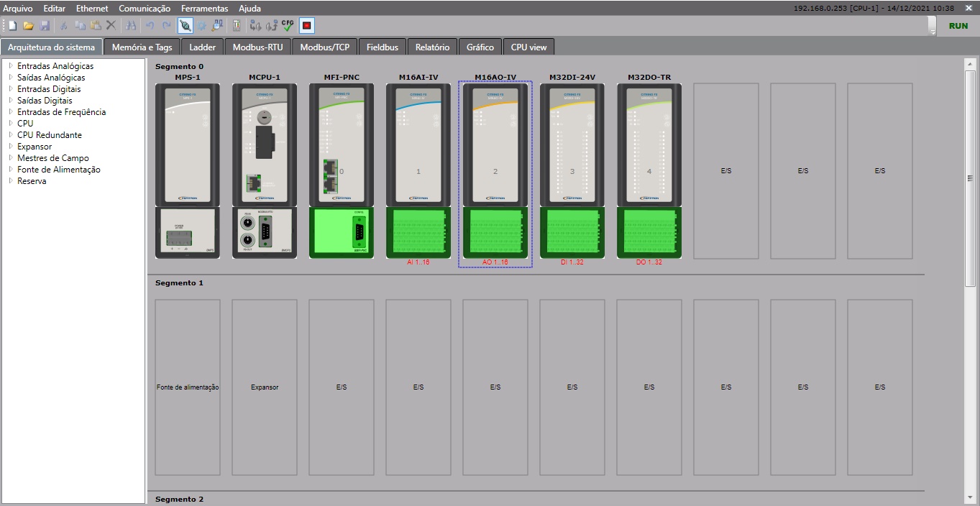The width and height of the screenshot is (980, 506).
Task: Expand the CPU Redundante tree node
Action: click(10, 135)
